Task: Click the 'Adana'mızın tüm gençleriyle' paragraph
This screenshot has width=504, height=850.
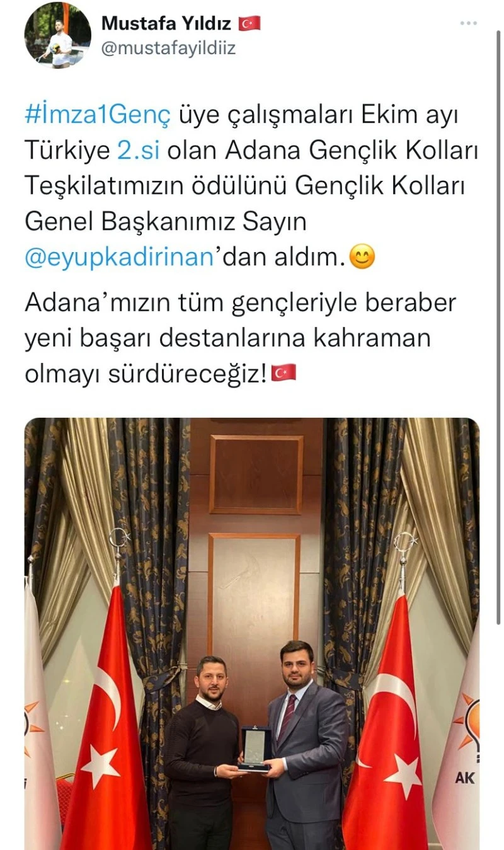Action: tap(239, 338)
